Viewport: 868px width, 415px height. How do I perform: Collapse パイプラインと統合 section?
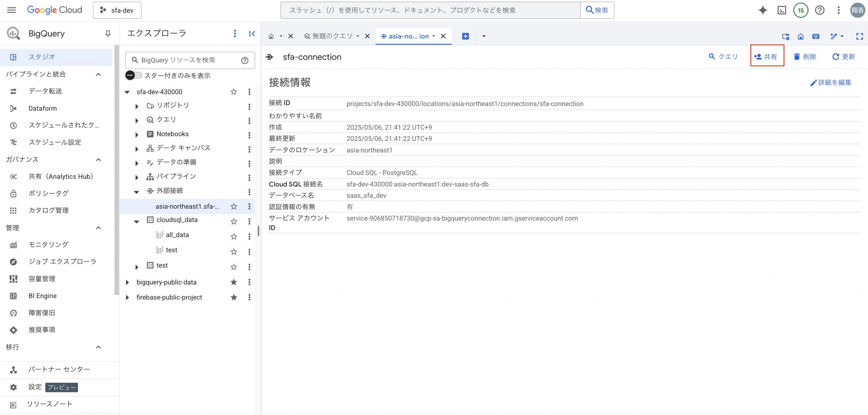coord(98,75)
